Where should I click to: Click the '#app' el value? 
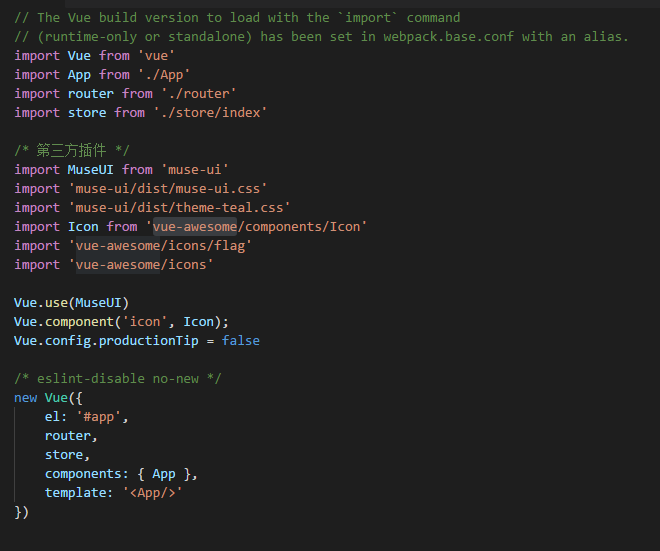click(99, 417)
